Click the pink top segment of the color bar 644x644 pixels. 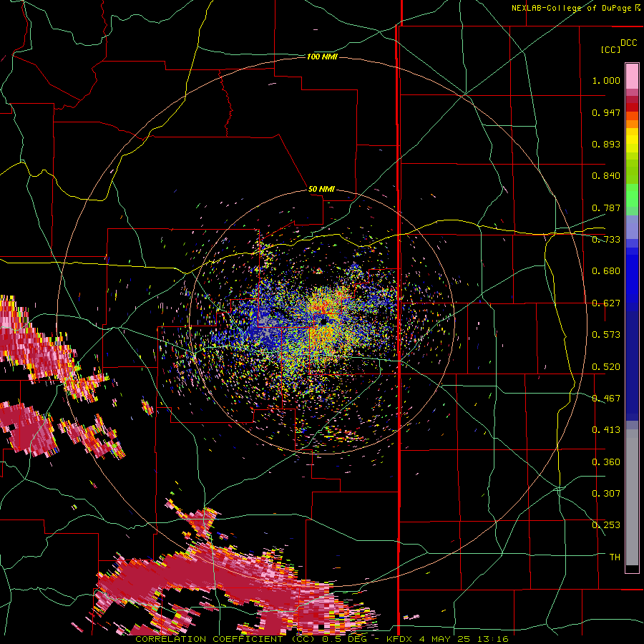click(632, 76)
